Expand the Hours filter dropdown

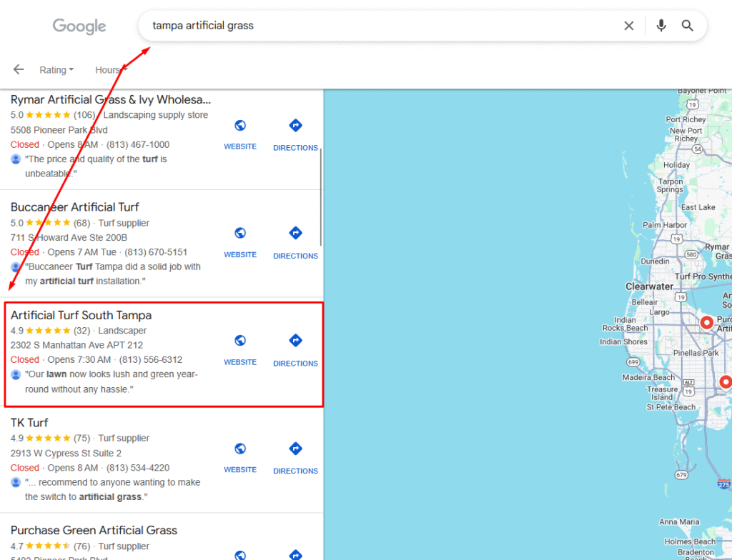tap(111, 70)
